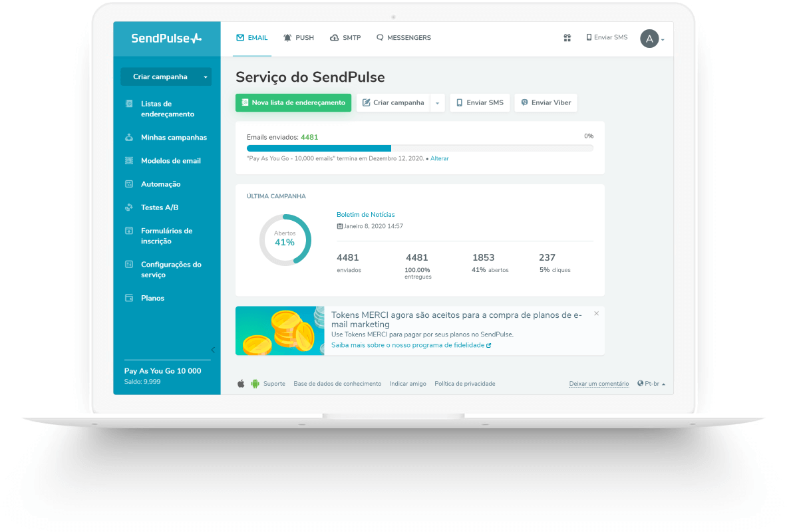This screenshot has width=787, height=532.
Task: Click the calendar icon beside campaign date
Action: click(340, 226)
